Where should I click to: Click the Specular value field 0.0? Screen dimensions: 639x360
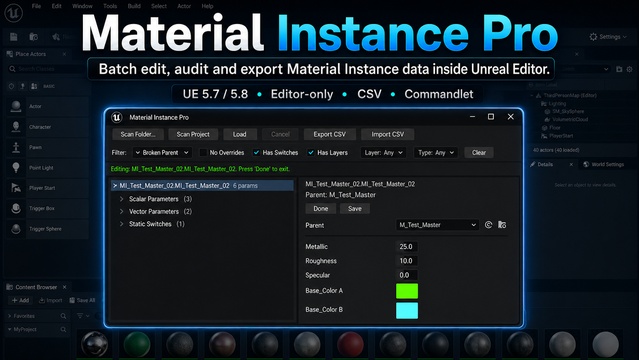(x=406, y=275)
